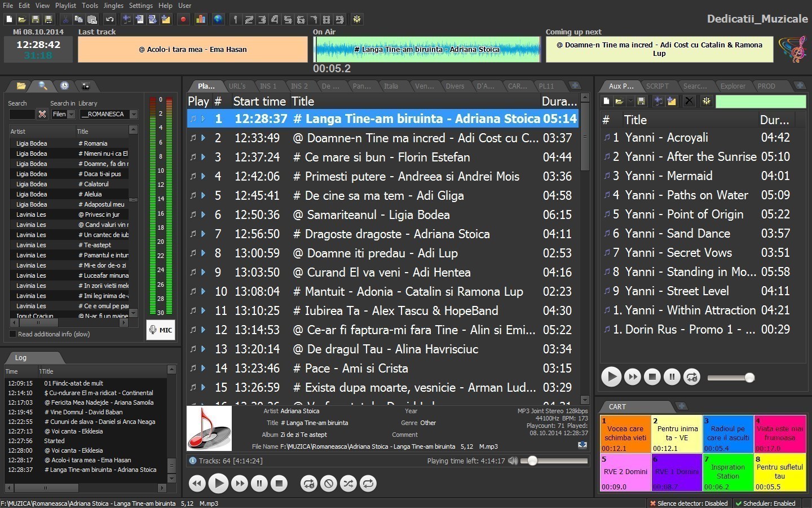
Task: Toggle the repeat button in main player
Action: [x=368, y=483]
